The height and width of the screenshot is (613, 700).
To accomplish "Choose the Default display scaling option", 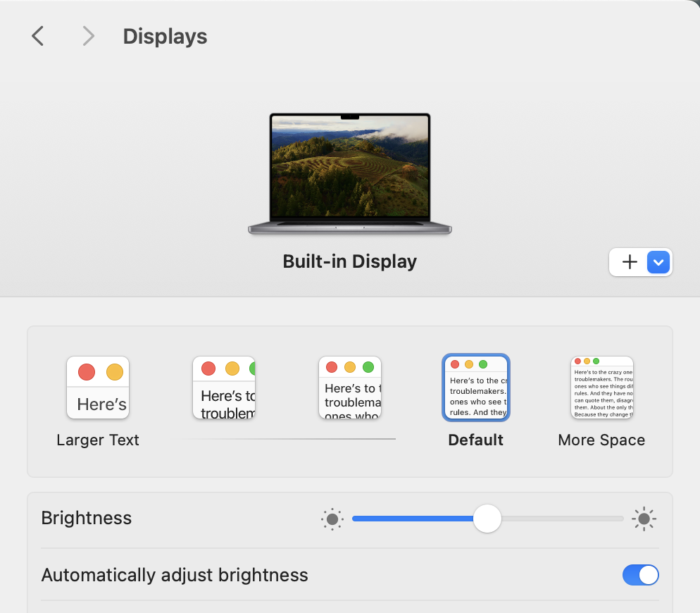I will pyautogui.click(x=476, y=388).
